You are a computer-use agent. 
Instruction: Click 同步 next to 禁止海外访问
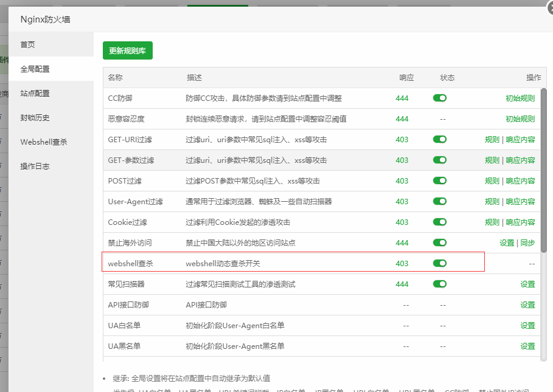(x=529, y=242)
